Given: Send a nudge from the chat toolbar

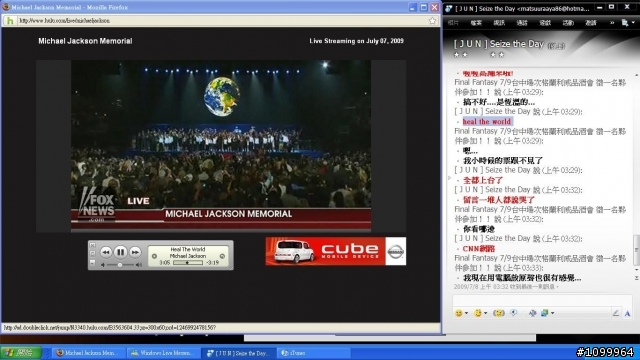Looking at the screenshot, I should click(x=499, y=313).
